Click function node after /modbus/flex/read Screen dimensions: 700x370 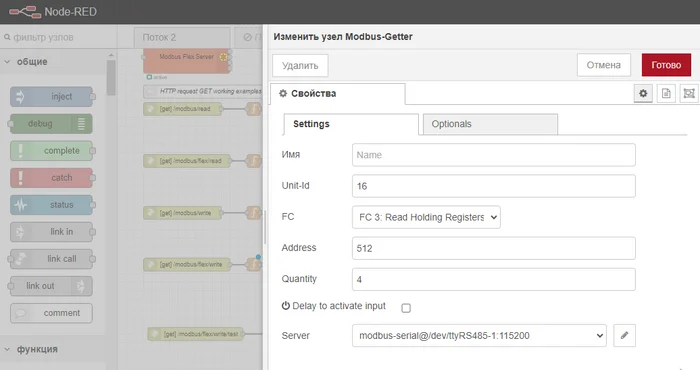[x=254, y=161]
